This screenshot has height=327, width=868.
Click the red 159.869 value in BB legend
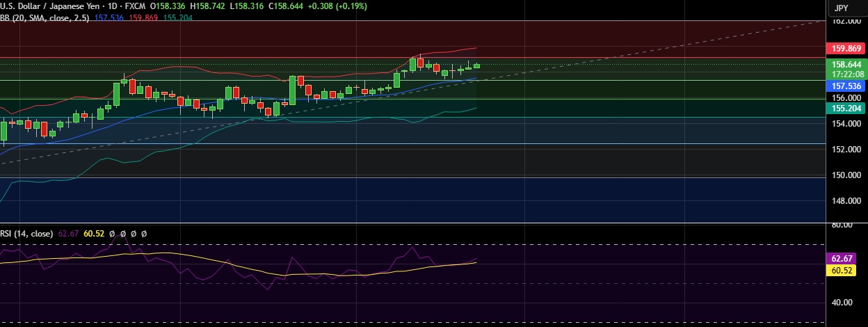tap(143, 17)
